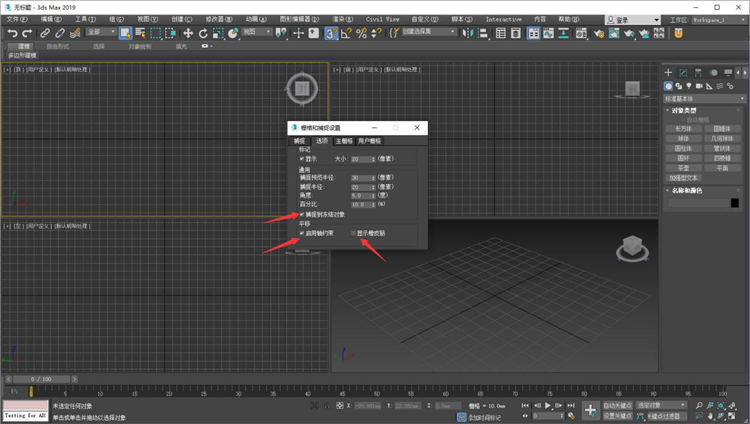Viewport: 750px width, 424px height.
Task: Click the time slider 0 / 100 handle
Action: [x=41, y=379]
